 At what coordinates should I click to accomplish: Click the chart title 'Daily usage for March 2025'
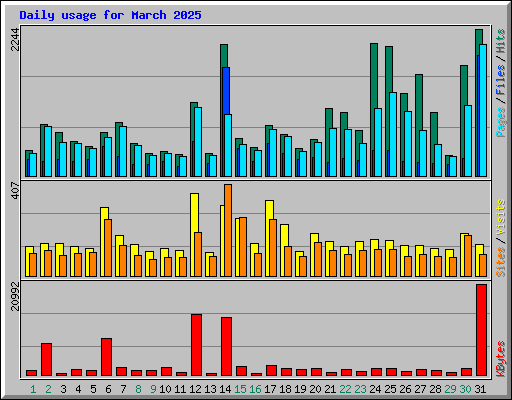coord(110,15)
